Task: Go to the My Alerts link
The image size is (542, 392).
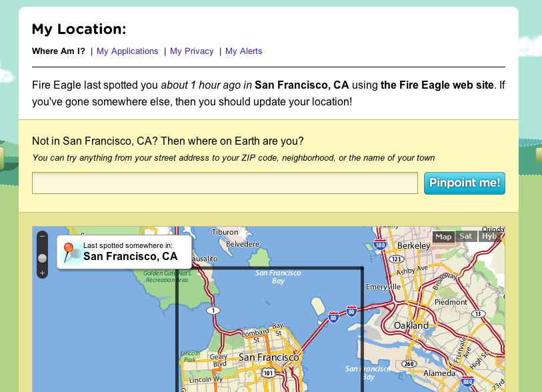Action: (x=244, y=51)
